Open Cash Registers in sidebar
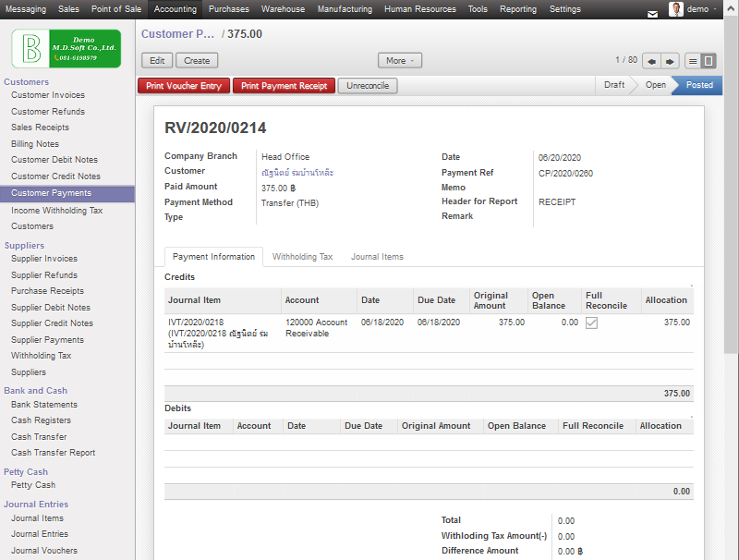Image resolution: width=739 pixels, height=560 pixels. point(41,420)
